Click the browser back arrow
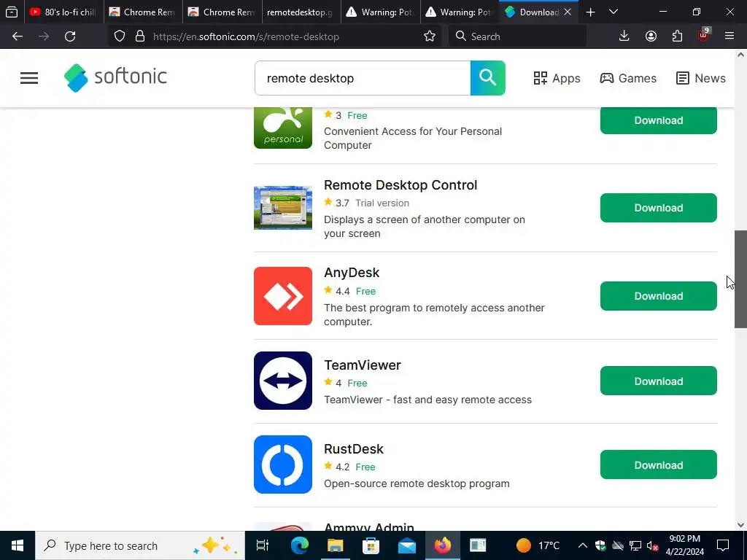 click(18, 36)
